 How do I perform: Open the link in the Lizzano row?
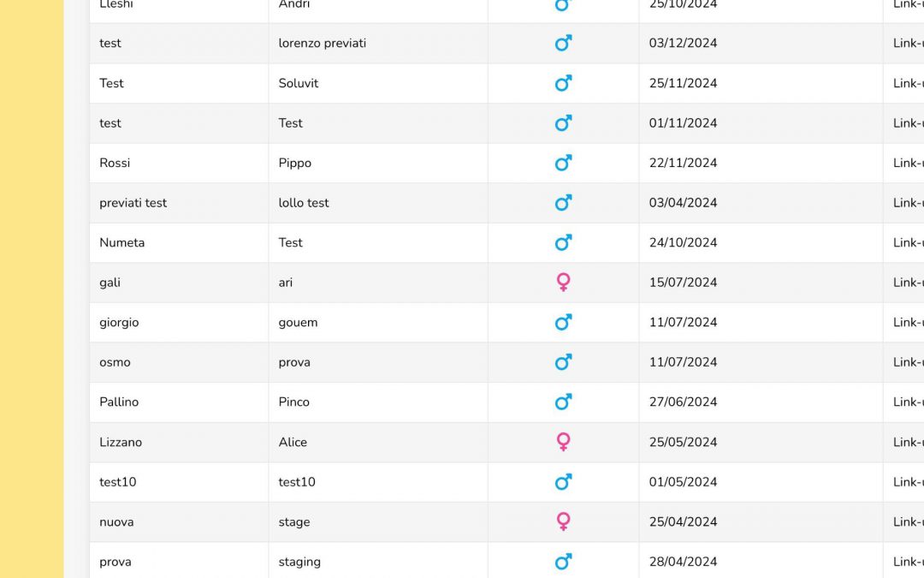click(908, 442)
